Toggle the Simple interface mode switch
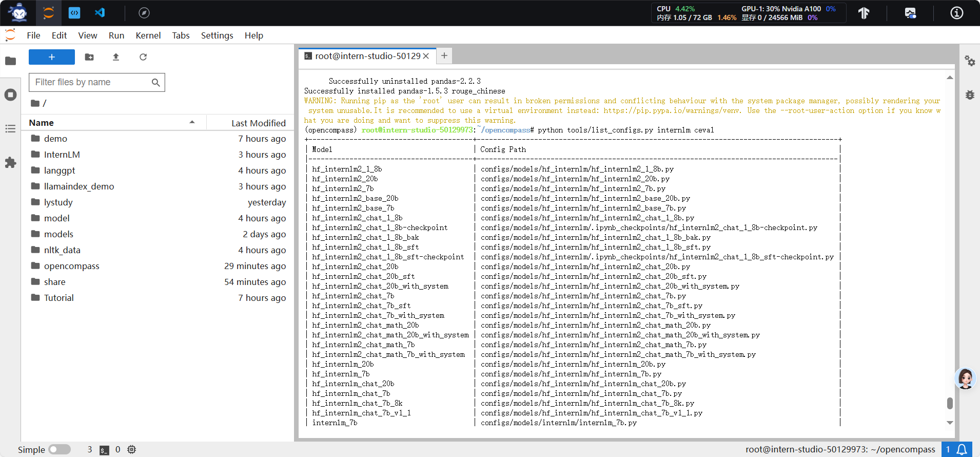Screen dimensions: 980x457 point(60,449)
